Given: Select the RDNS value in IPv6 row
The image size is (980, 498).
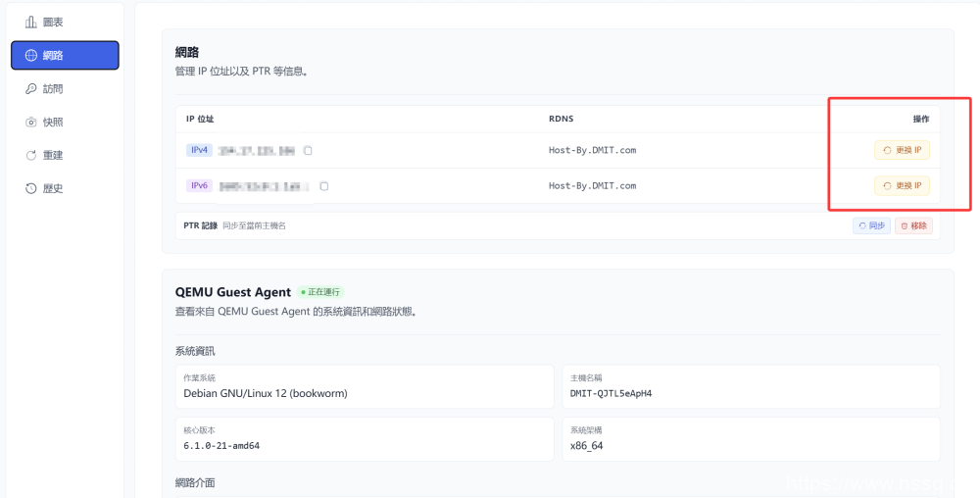Looking at the screenshot, I should tap(592, 186).
